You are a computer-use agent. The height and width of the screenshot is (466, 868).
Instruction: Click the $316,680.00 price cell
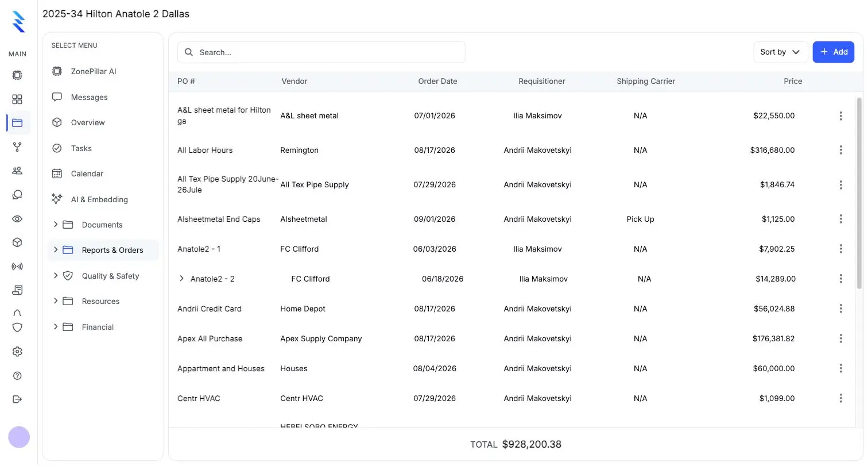[x=772, y=151]
